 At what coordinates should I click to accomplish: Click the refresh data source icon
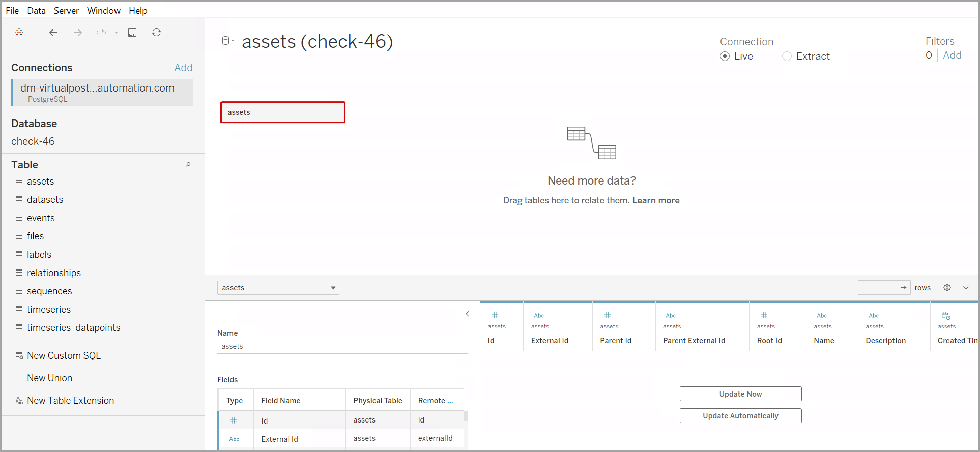pyautogui.click(x=157, y=33)
